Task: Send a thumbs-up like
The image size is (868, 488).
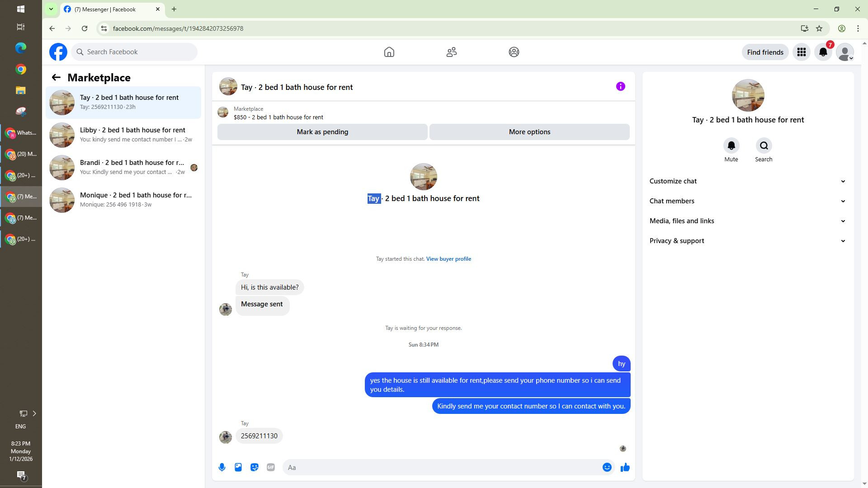Action: coord(625,467)
